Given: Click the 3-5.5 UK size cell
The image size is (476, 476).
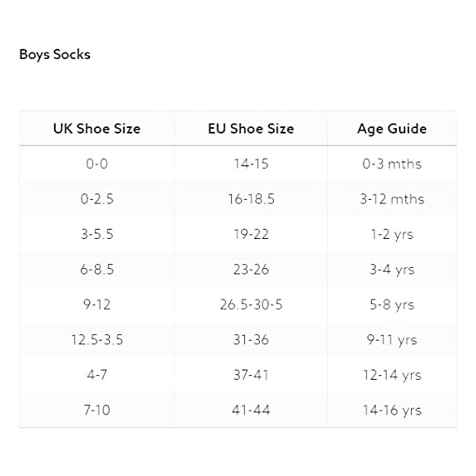Looking at the screenshot, I should 97,234.
